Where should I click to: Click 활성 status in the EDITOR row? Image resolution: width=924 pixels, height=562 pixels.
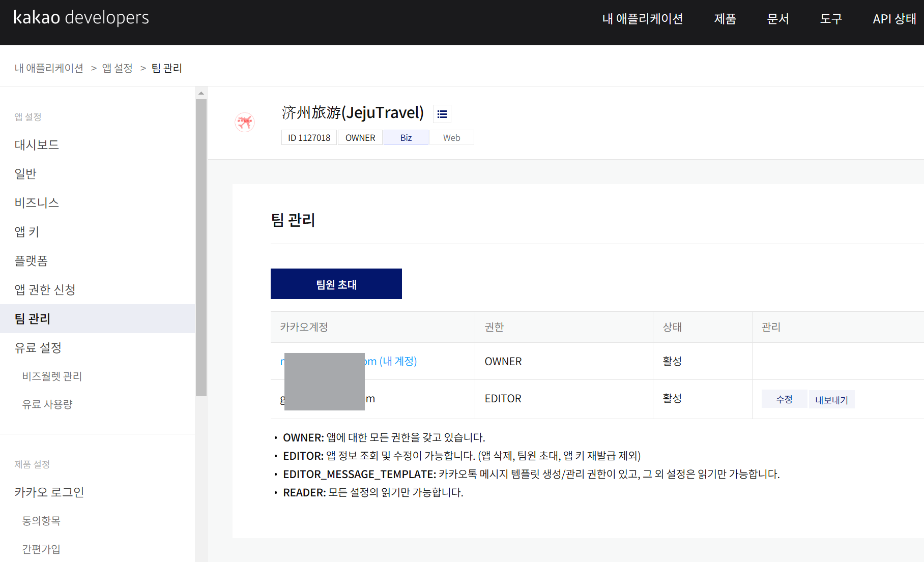click(x=672, y=398)
